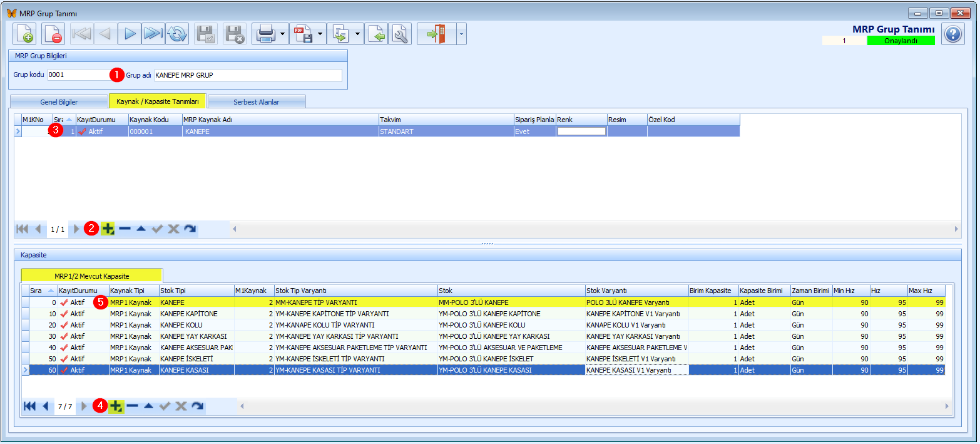Screen dimensions: 980x444
Task: Edit capacity row with Kapasite triangle icon
Action: pos(148,406)
